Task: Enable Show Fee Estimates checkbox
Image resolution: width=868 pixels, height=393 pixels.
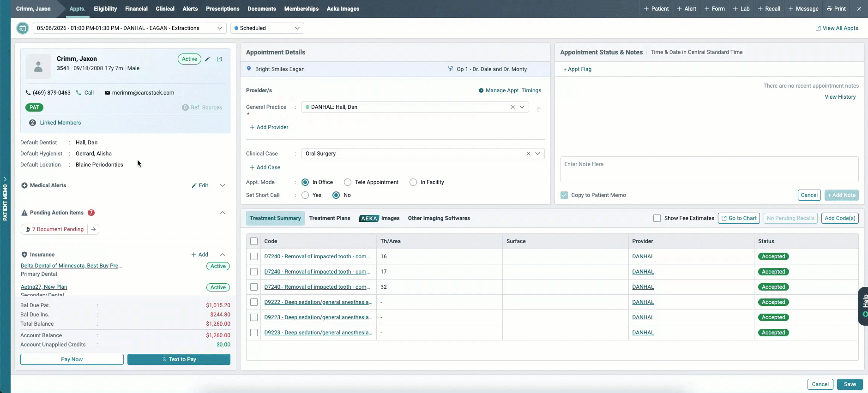Action: click(657, 218)
